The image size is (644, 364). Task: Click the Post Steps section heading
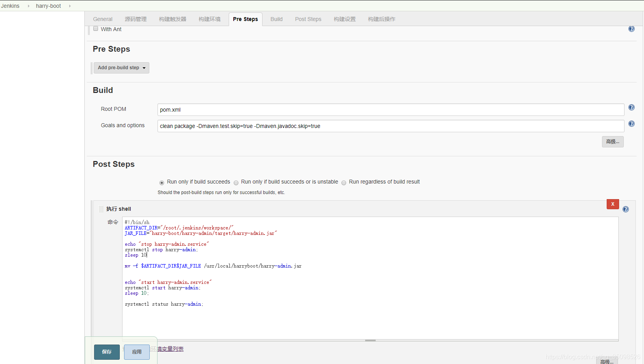[114, 164]
